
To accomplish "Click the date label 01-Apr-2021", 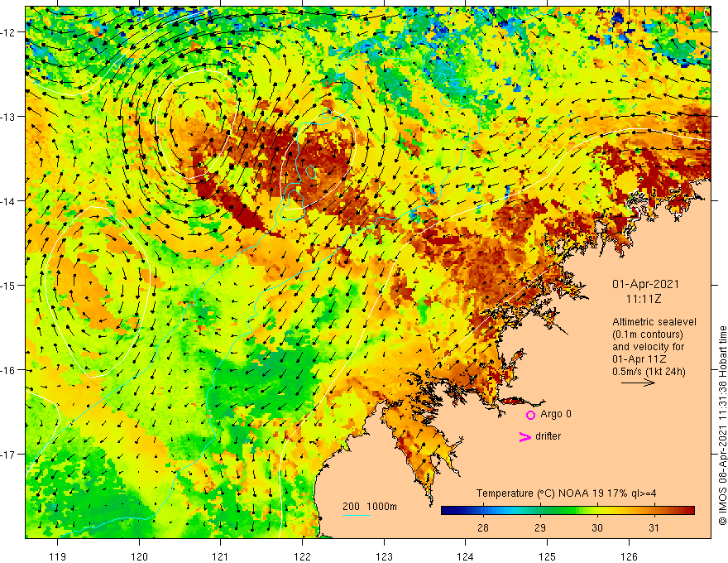I will tap(645, 284).
